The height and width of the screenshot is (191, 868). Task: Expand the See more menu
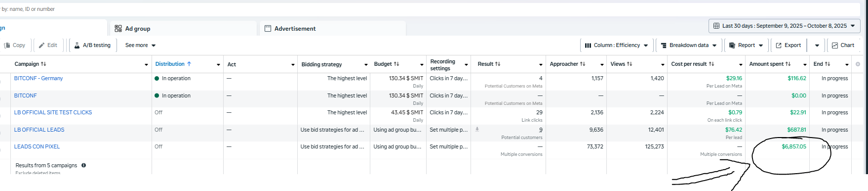pos(140,45)
